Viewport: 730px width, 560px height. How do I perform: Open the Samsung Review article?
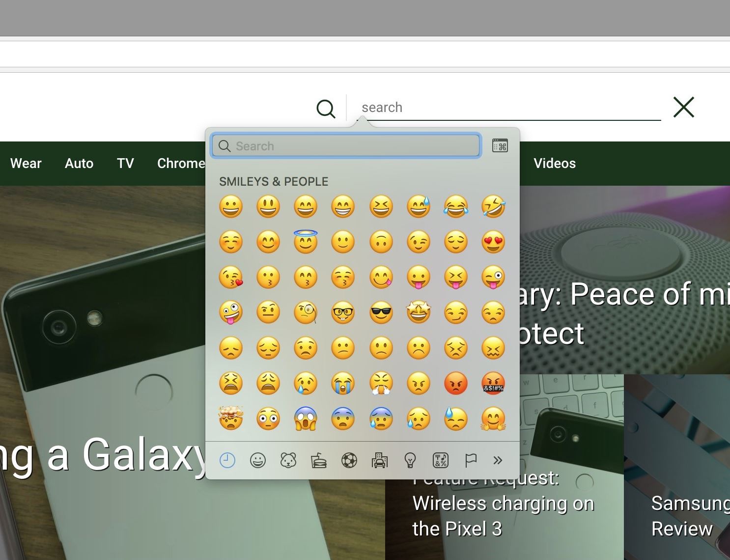pyautogui.click(x=690, y=516)
